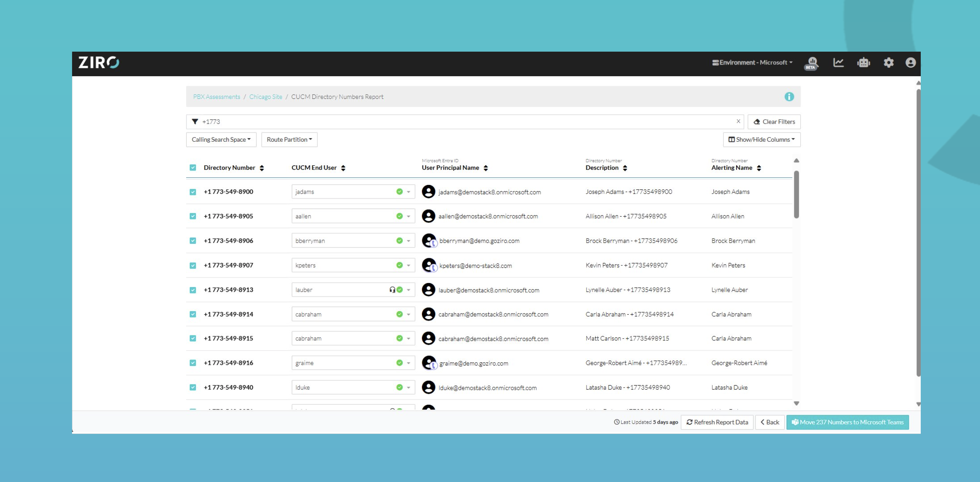This screenshot has height=482, width=980.
Task: Uncheck the +1 773-549-8906 row checkbox
Action: tap(193, 241)
